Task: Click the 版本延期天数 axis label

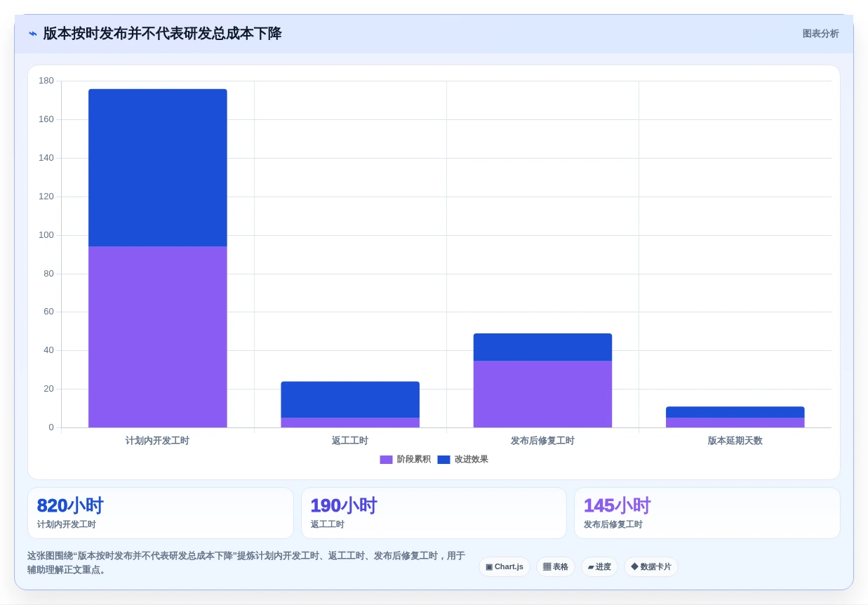Action: [x=735, y=441]
